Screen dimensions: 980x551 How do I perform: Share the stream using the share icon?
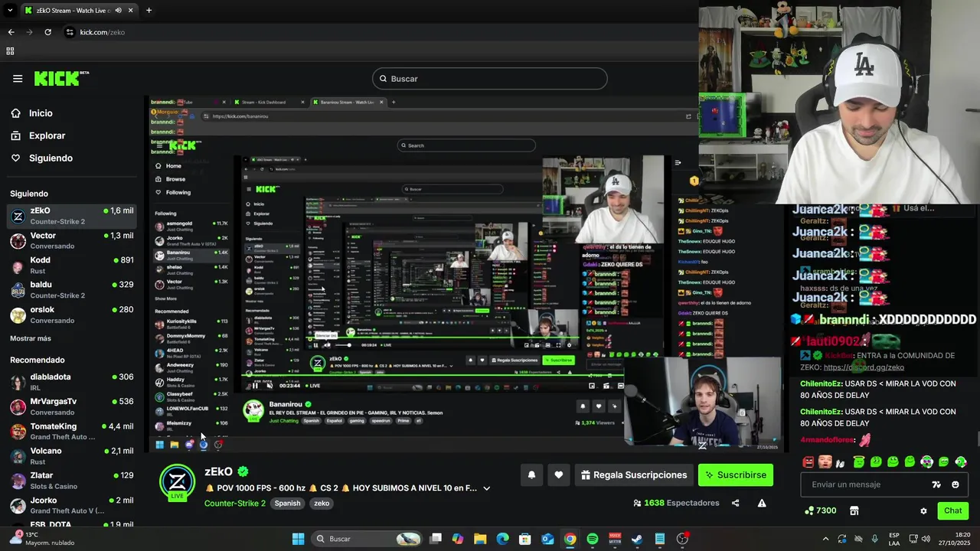(x=736, y=504)
